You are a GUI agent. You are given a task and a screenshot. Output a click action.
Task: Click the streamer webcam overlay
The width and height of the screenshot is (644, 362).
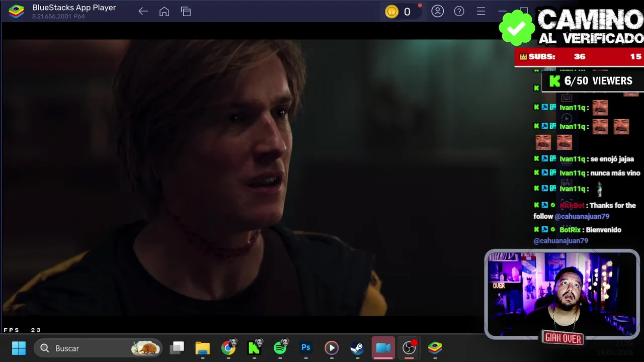562,294
